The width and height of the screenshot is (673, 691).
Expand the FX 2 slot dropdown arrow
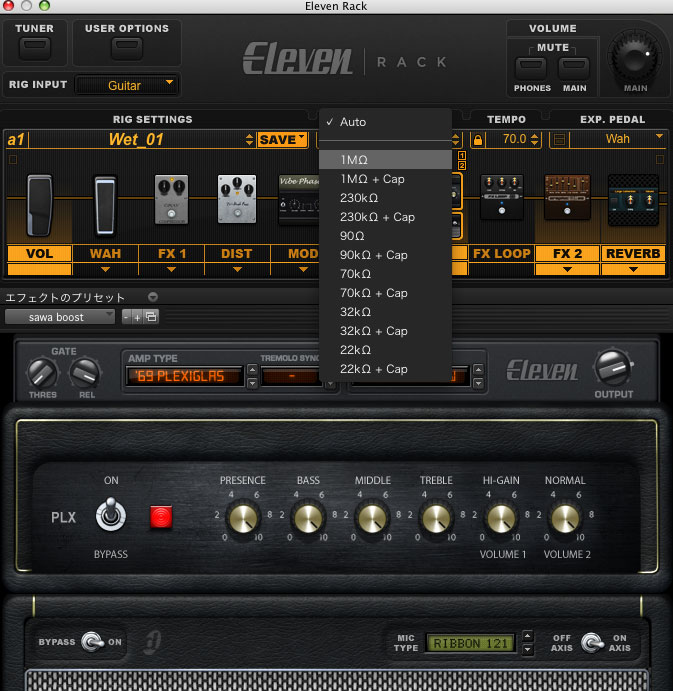(567, 269)
